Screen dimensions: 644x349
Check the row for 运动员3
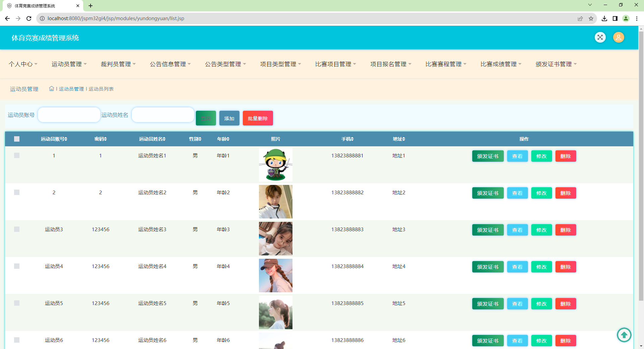click(17, 229)
